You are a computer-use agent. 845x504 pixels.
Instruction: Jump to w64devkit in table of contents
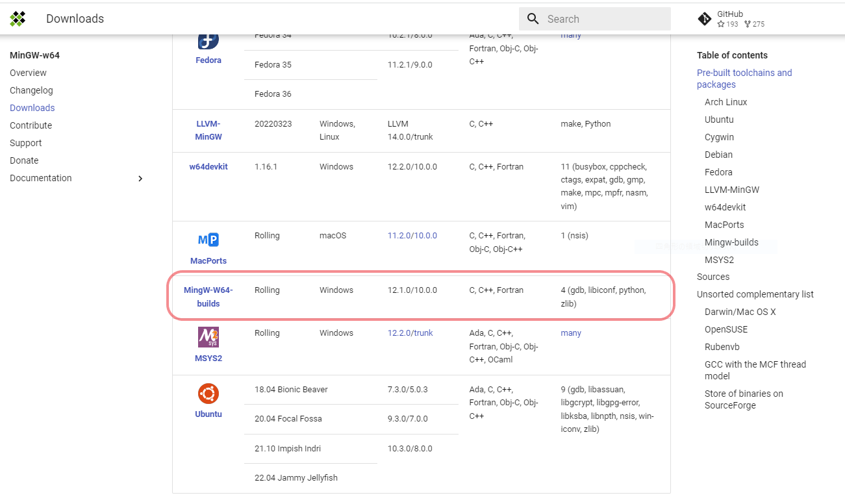(725, 207)
